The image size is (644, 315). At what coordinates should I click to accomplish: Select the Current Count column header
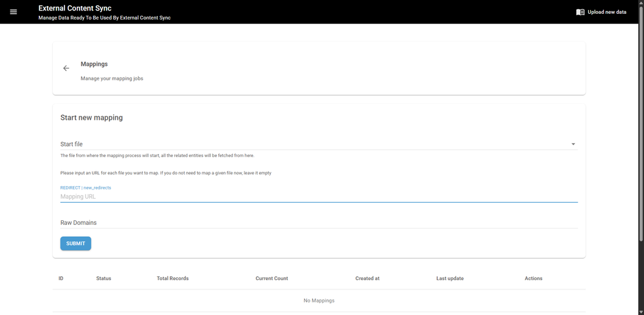coord(271,278)
